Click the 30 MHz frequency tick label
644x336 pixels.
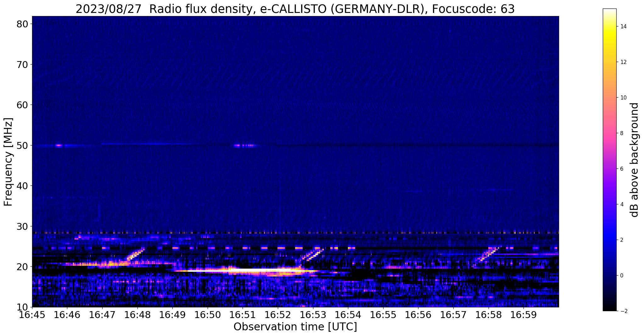point(23,226)
